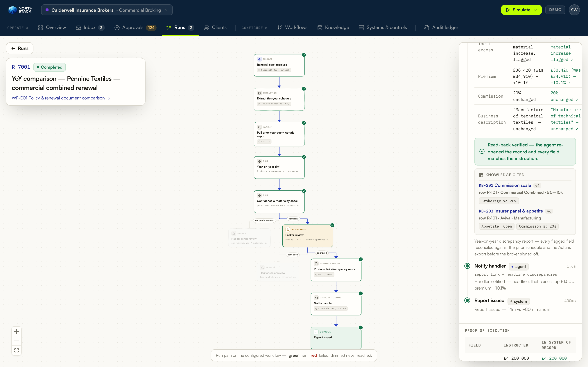Open the Report issued outcome node
Screen dimensions: 588x367
336,338
